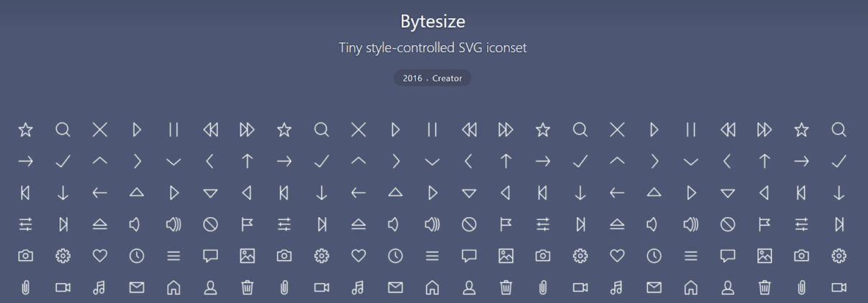Image resolution: width=868 pixels, height=303 pixels.
Task: Choose the leftmost camera icon
Action: (x=26, y=256)
